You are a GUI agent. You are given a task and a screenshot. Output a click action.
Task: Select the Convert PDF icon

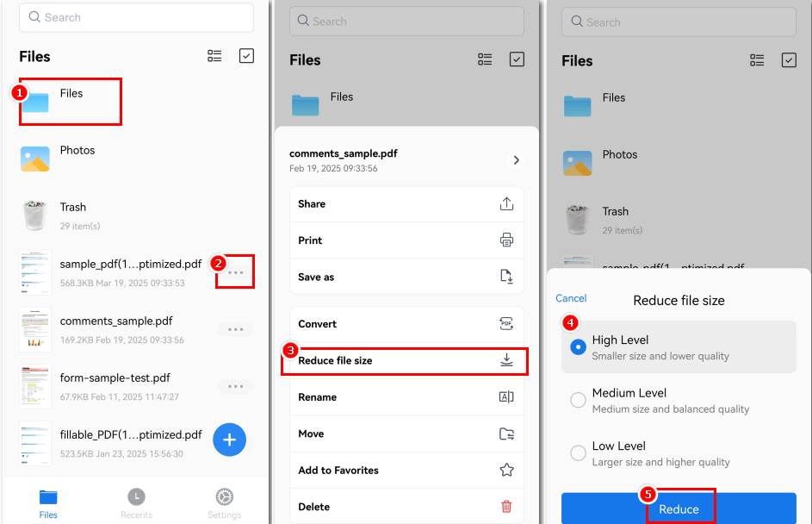(x=507, y=324)
